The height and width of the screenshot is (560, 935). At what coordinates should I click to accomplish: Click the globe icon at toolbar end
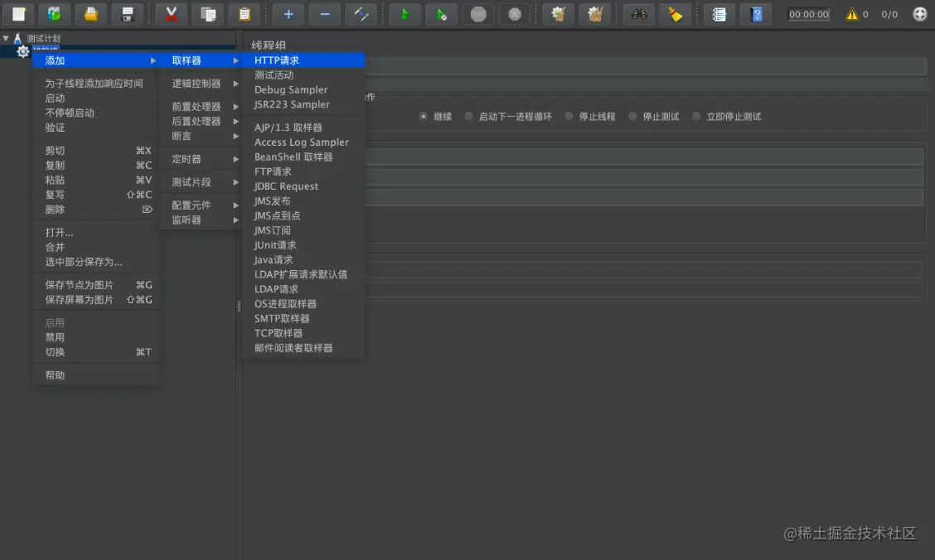point(920,14)
